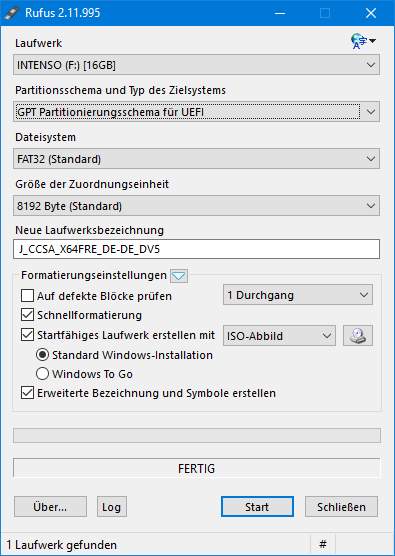
Task: Toggle the Schnellformatierung checkbox
Action: (27, 315)
